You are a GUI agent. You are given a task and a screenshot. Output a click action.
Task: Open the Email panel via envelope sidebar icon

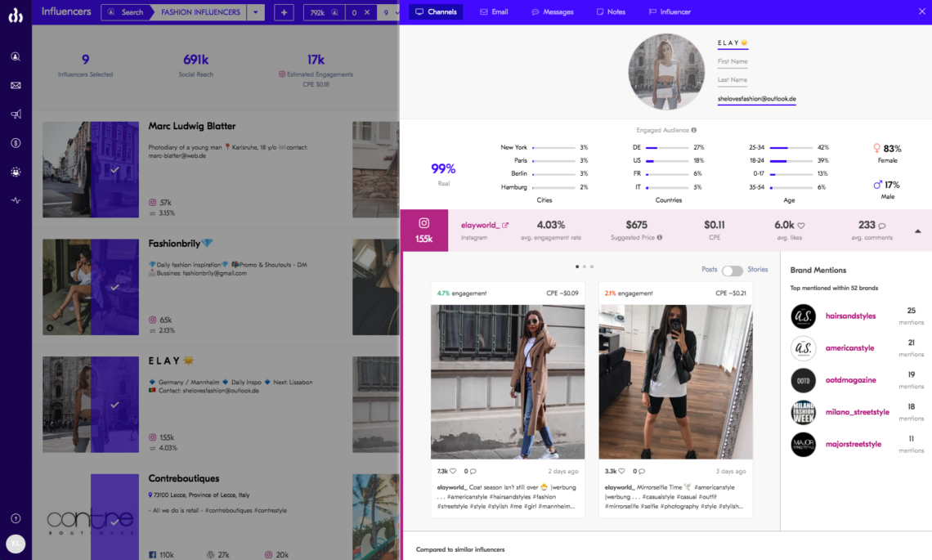(x=15, y=84)
